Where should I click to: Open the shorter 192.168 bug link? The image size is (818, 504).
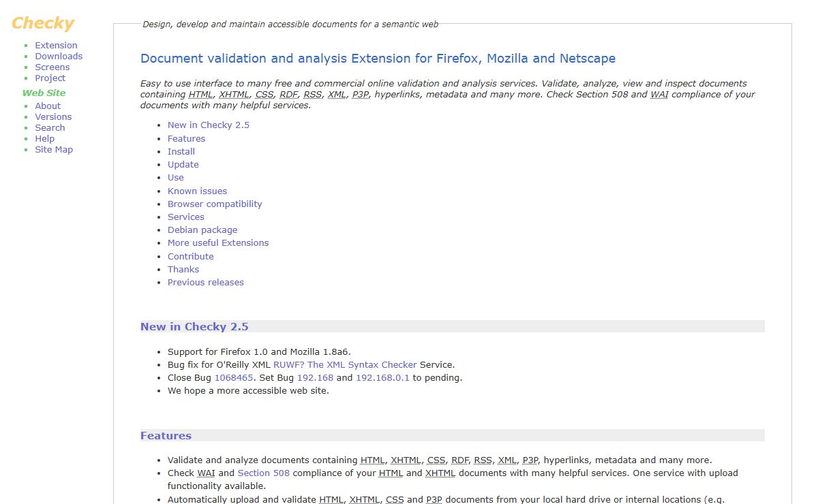tap(315, 378)
